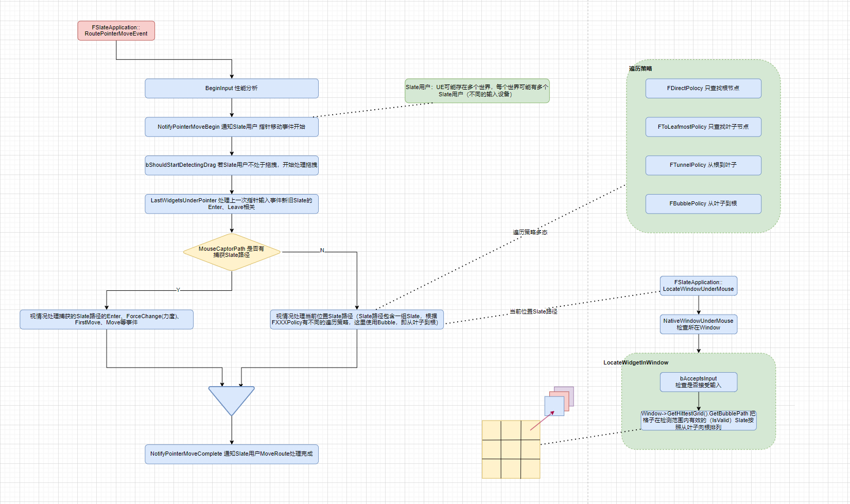850x504 pixels.
Task: Select the GetHittestGrid GetBubblePath node
Action: (x=699, y=421)
